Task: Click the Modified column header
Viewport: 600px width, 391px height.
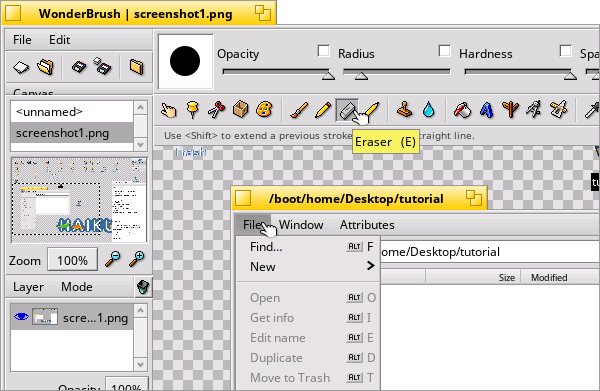Action: [x=560, y=277]
